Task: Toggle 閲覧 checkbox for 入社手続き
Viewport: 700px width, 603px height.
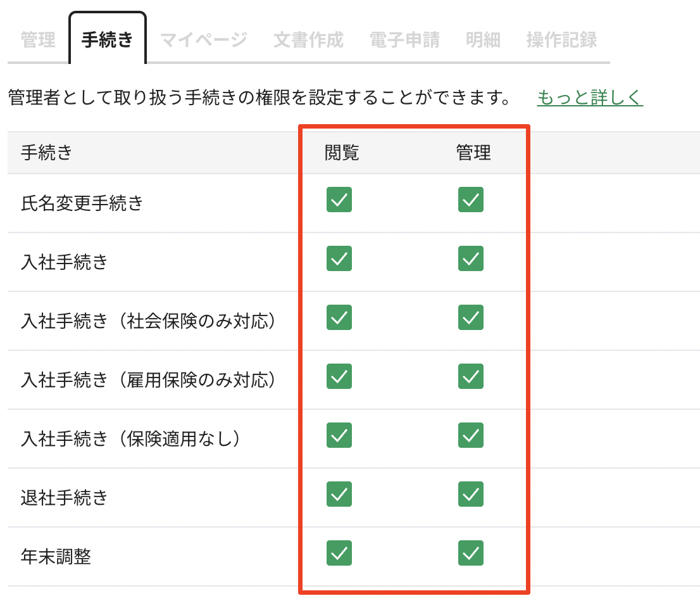Action: (x=339, y=258)
